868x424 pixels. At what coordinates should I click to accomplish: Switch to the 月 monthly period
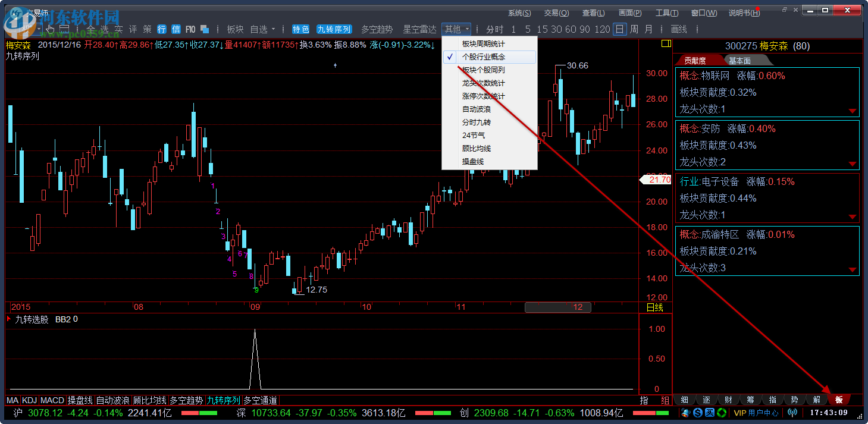tap(648, 29)
